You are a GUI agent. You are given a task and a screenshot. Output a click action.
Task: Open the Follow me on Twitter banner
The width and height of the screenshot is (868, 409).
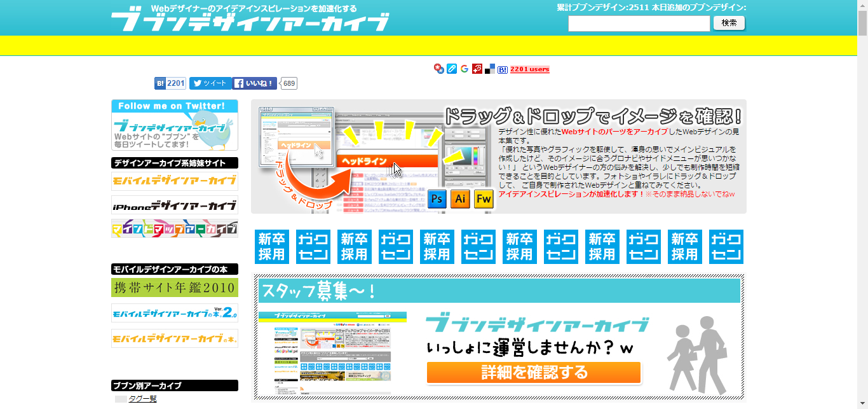[175, 125]
